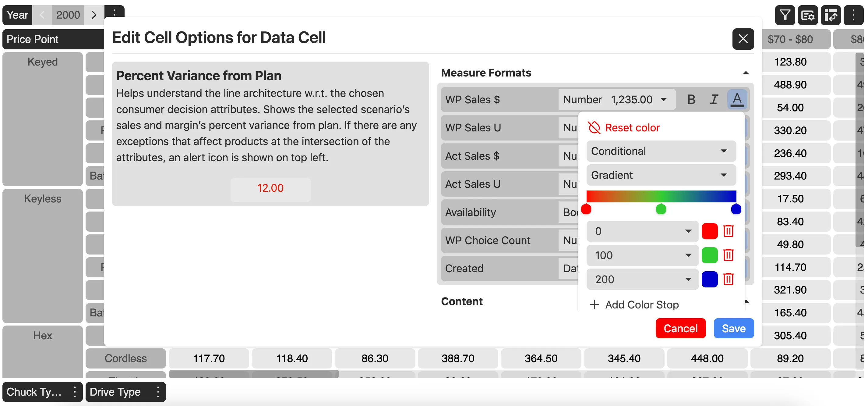This screenshot has height=406, width=868.
Task: Advance to the next year with the arrow
Action: (x=94, y=15)
